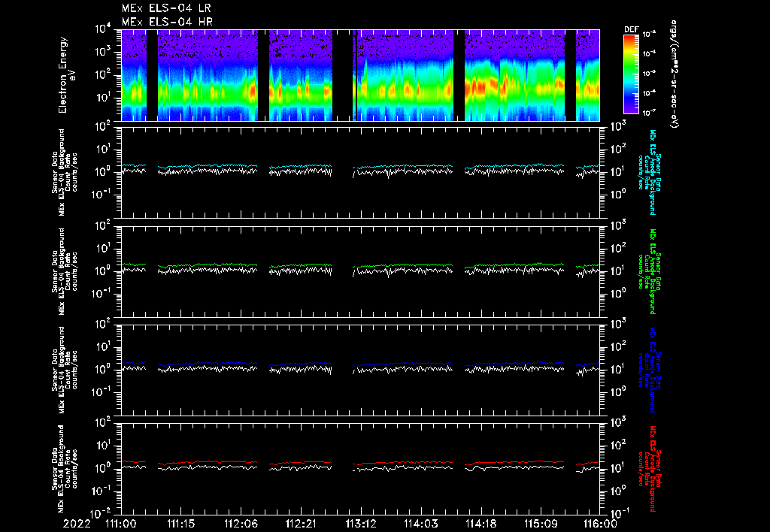770x532 pixels.
Task: Select the "Electron Energy eV" axis label
Action: pos(66,75)
